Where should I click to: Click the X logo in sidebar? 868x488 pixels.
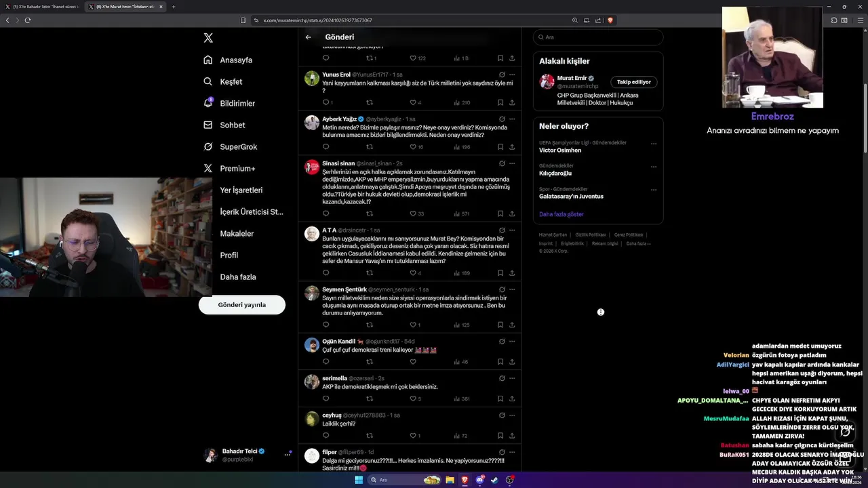coord(208,38)
